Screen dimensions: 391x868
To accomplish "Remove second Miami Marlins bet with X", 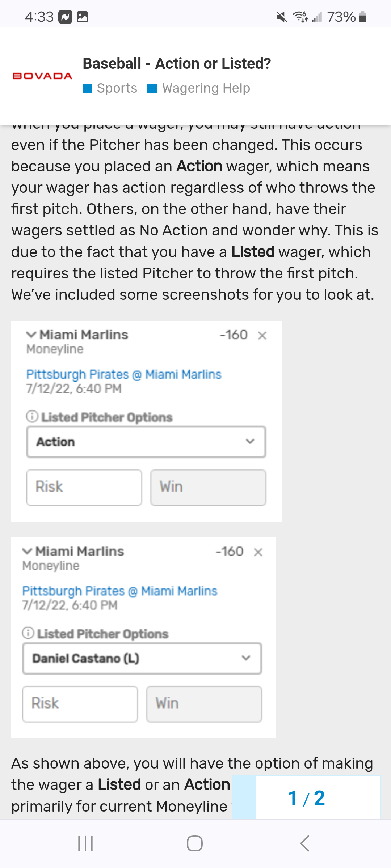I will [258, 552].
